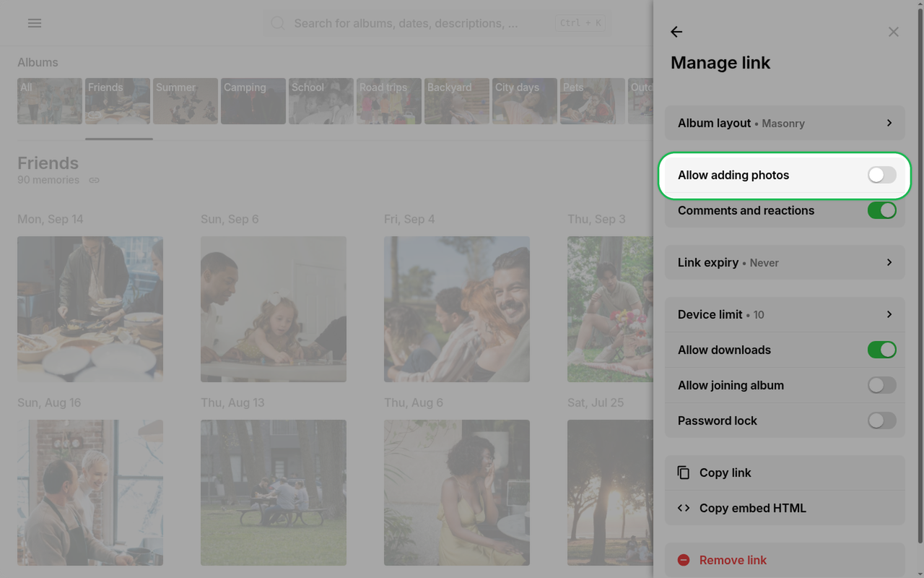This screenshot has width=924, height=578.
Task: Open the Sun, Aug 16 photo
Action: [x=90, y=493]
